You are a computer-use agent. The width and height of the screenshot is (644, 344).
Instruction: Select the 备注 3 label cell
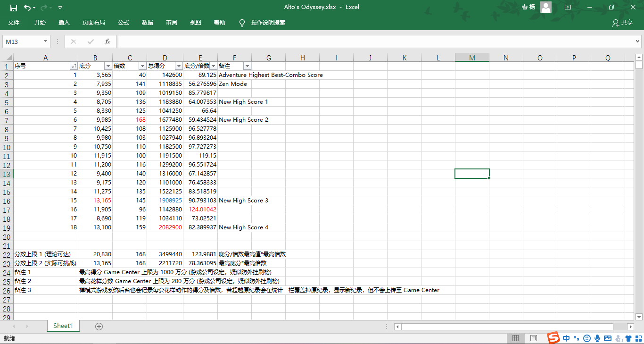tap(46, 290)
